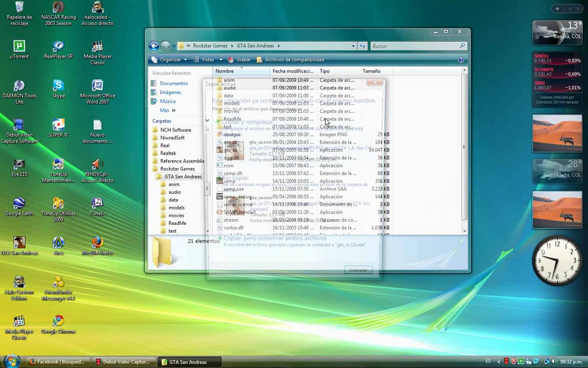Collapse the Carpetas pane chevron
Image resolution: width=588 pixels, height=368 pixels.
tap(207, 121)
